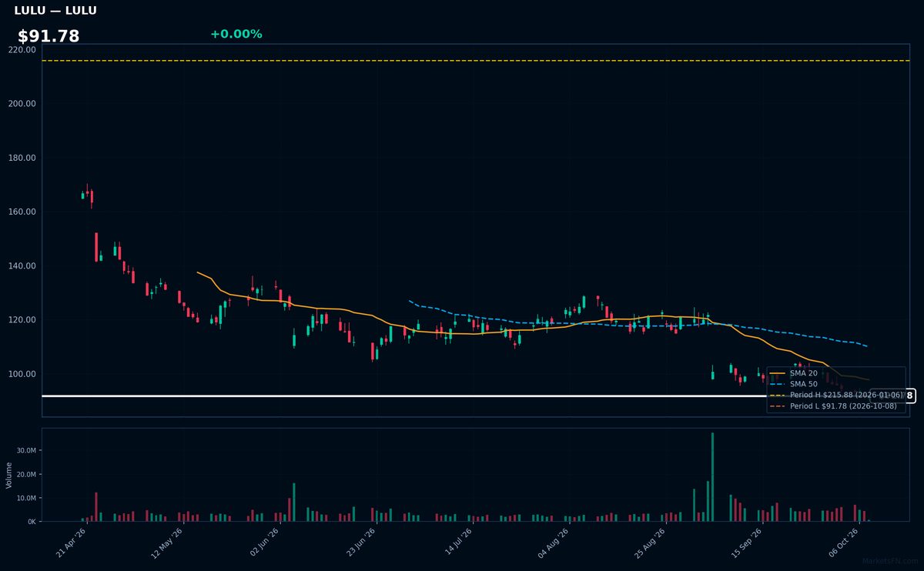Click the 14 Jul '26 date label

[457, 543]
